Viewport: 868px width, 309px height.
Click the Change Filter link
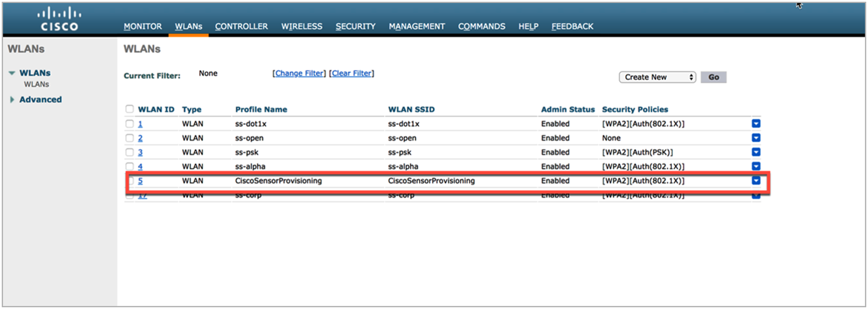click(x=299, y=73)
